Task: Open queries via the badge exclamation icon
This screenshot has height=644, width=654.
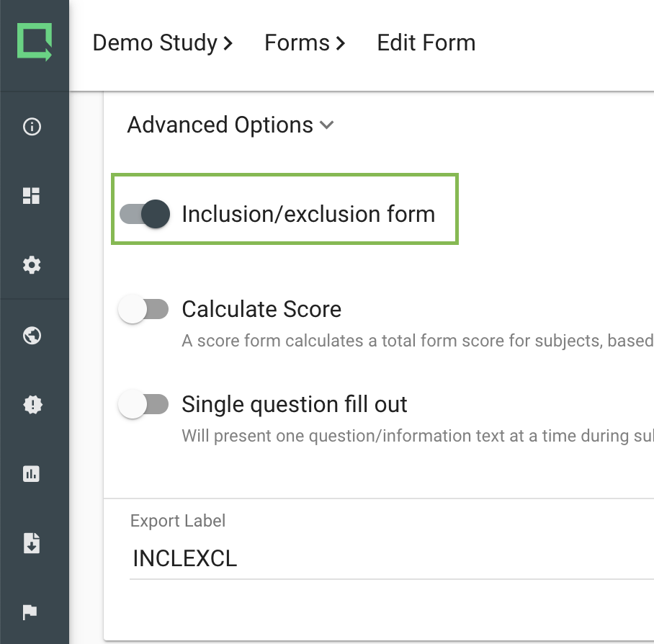Action: pyautogui.click(x=32, y=404)
